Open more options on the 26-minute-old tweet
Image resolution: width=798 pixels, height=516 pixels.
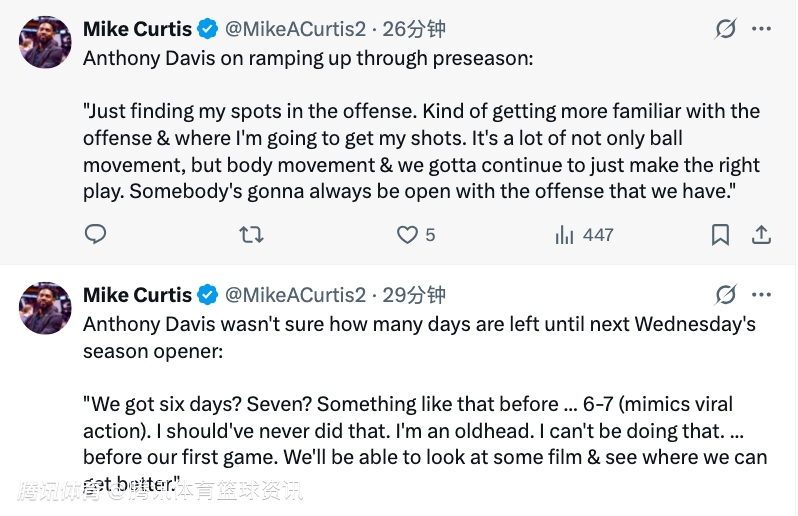(x=762, y=29)
